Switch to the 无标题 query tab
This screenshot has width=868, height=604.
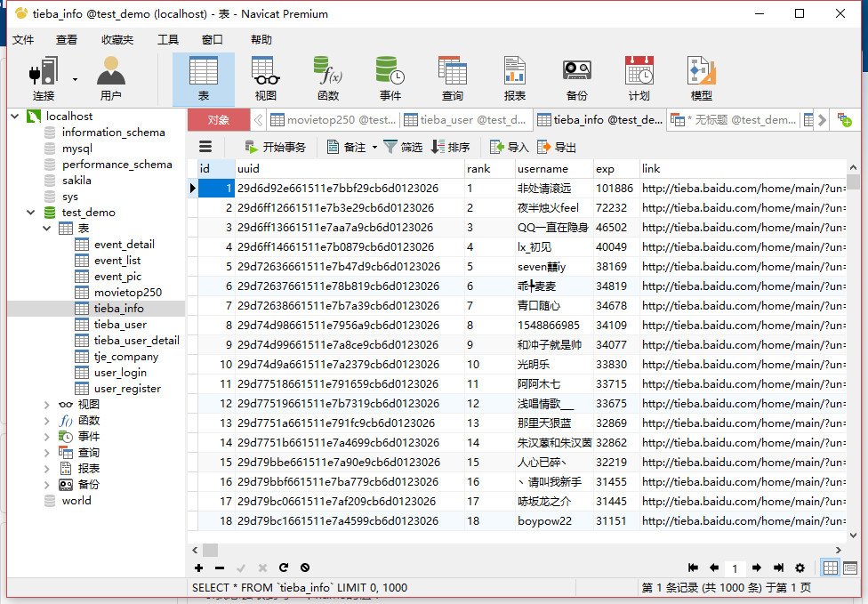click(x=734, y=119)
